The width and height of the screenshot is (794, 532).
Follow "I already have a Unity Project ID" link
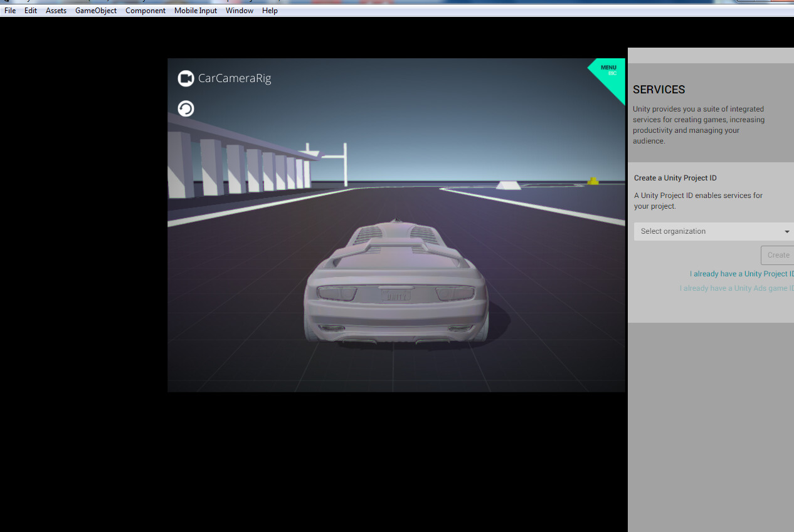point(741,274)
